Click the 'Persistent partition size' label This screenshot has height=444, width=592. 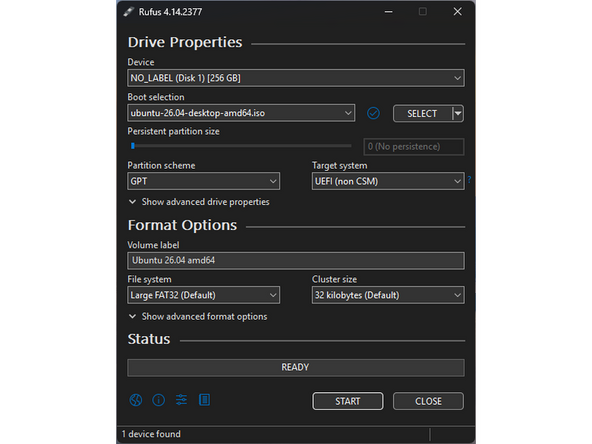[173, 131]
